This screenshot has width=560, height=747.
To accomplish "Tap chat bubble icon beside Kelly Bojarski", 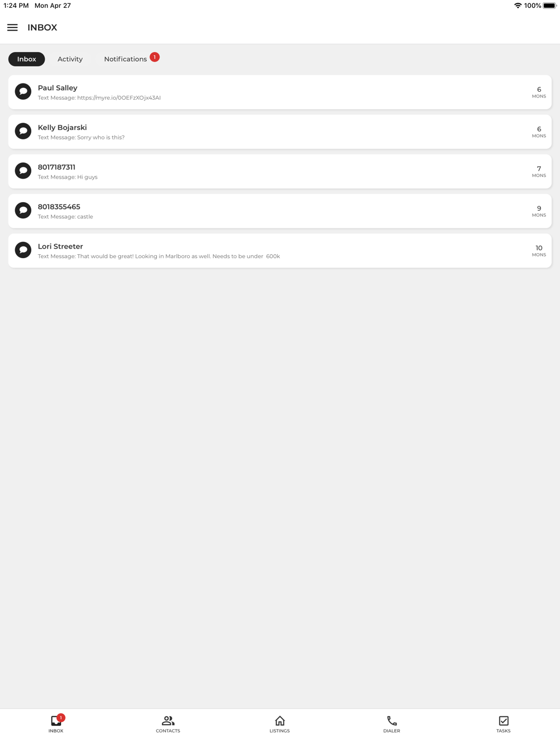I will pos(23,131).
